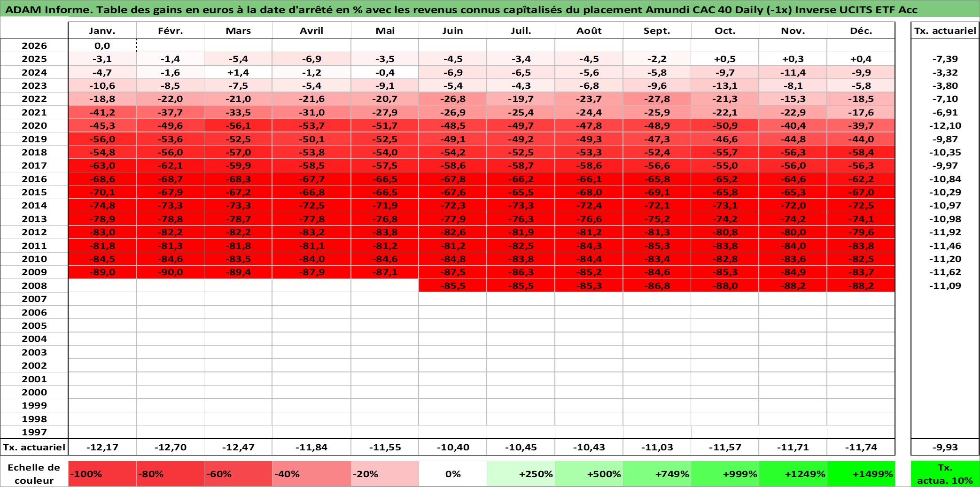Select the -7,39 actuarial rate for 2025
Image resolution: width=980 pixels, height=487 pixels.
[945, 59]
